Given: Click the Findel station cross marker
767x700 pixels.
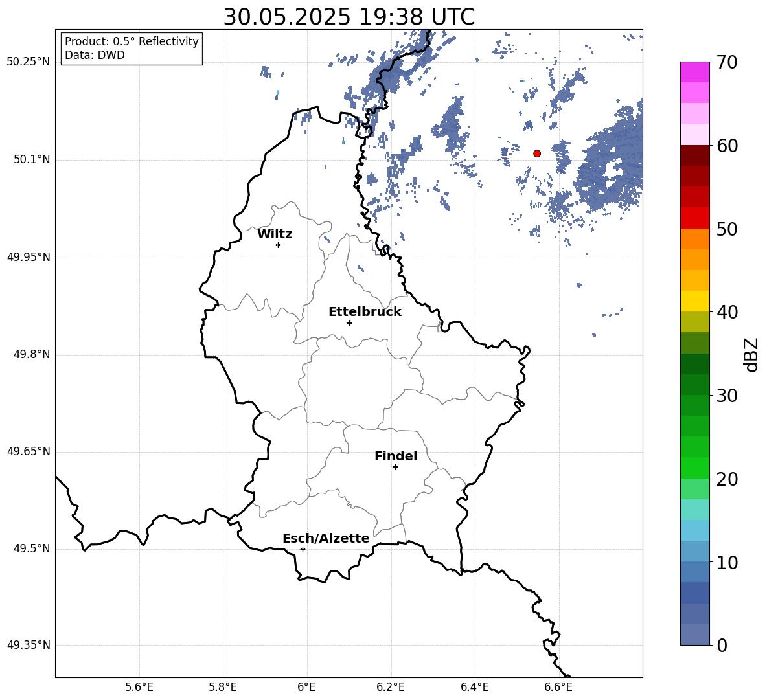Looking at the screenshot, I should click(x=395, y=468).
